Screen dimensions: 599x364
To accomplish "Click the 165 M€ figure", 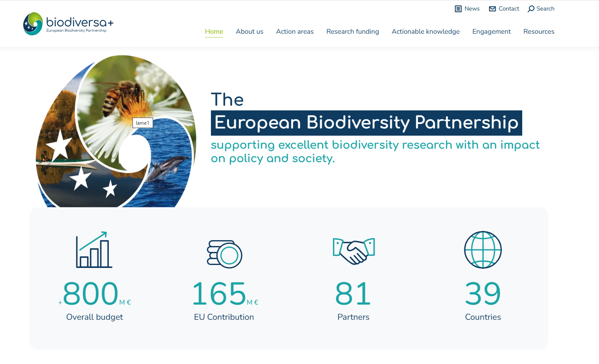I will [x=225, y=294].
